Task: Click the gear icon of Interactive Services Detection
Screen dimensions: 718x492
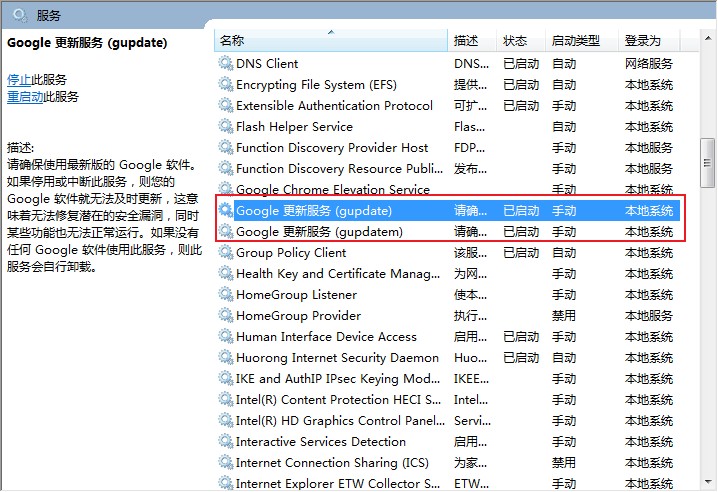Action: point(226,442)
